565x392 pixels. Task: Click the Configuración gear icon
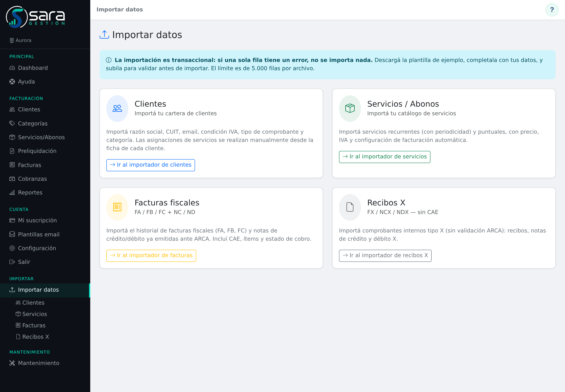point(12,248)
